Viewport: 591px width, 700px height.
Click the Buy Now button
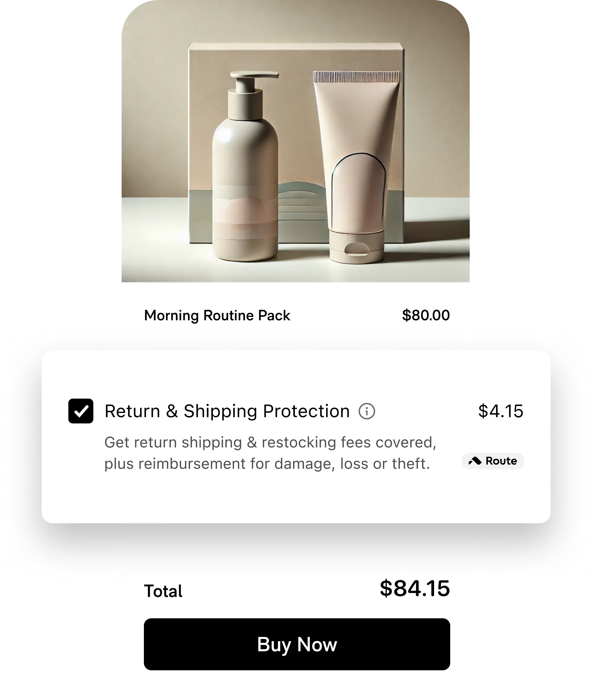297,644
